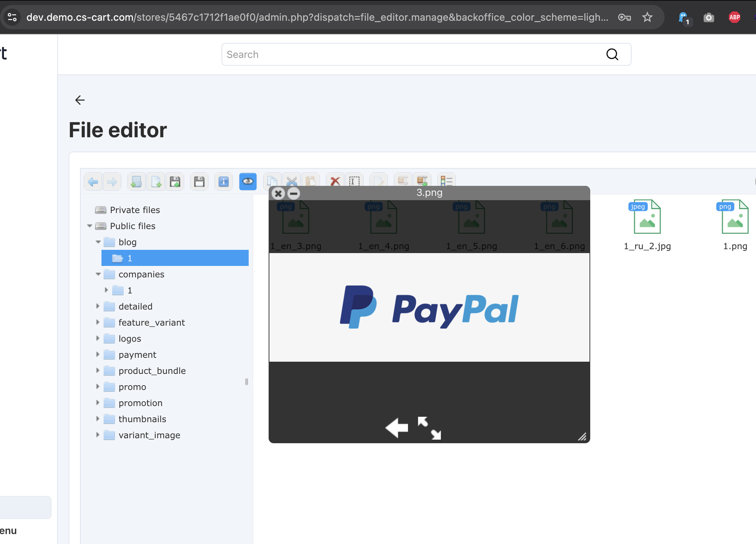Toggle the eye Preview button off
Screen dimensions: 756x544
(x=248, y=182)
